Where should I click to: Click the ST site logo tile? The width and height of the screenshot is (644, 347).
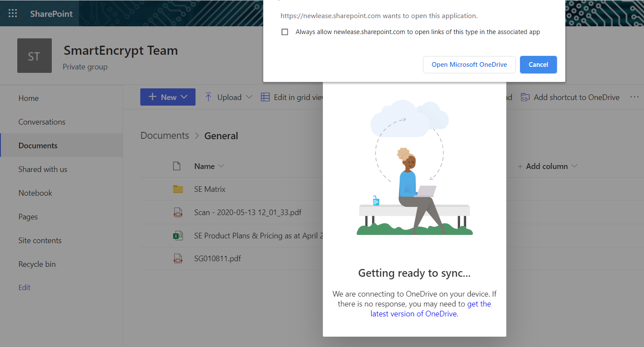35,56
